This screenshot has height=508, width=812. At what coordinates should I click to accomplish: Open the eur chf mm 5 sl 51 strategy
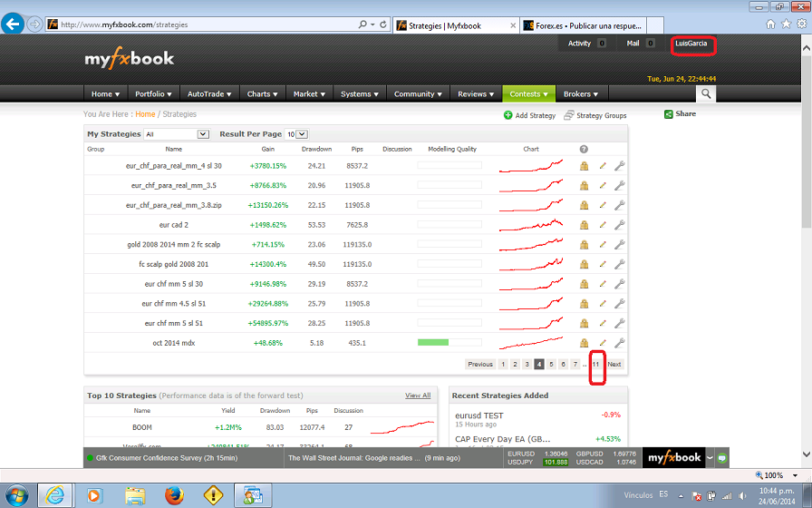173,323
